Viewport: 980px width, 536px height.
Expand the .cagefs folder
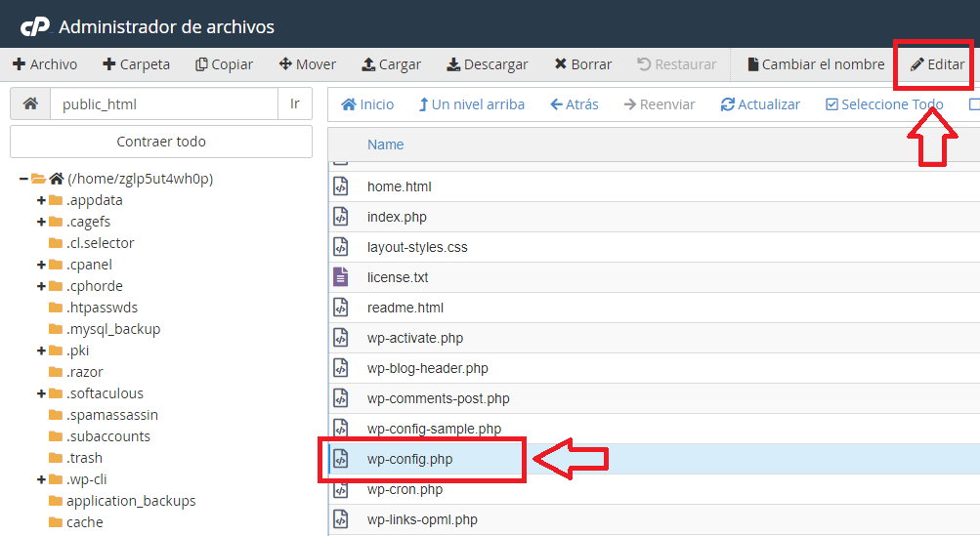point(41,222)
